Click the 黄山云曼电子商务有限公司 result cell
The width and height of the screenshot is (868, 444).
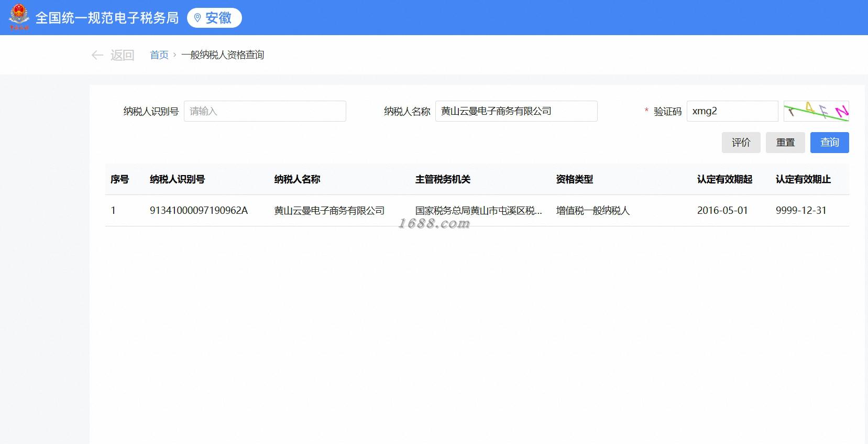click(329, 211)
